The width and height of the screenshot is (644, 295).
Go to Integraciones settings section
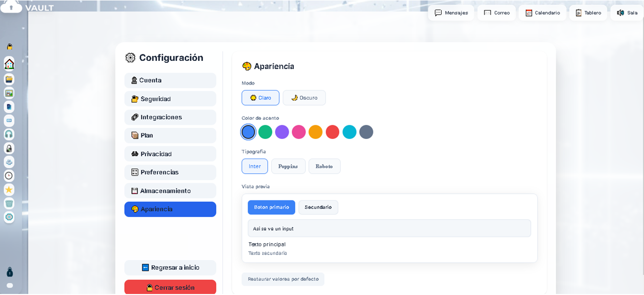(170, 117)
